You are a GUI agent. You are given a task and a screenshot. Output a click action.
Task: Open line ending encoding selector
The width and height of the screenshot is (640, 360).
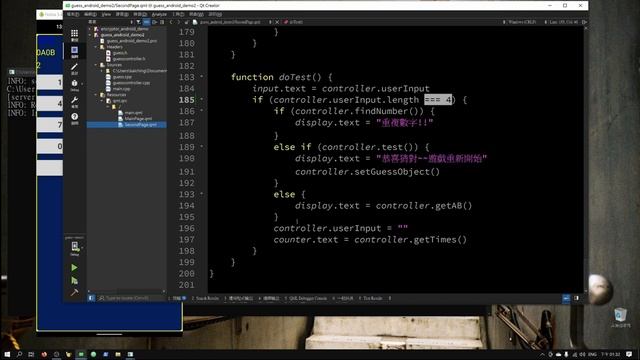[x=521, y=22]
